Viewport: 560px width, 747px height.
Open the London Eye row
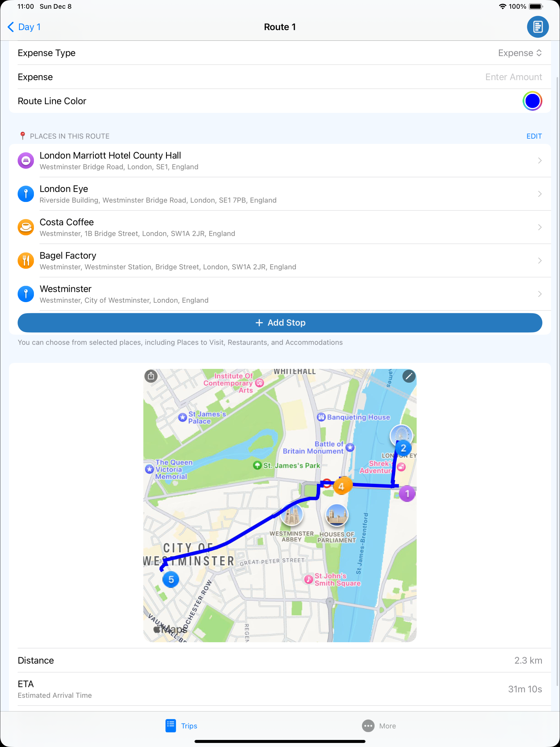280,194
